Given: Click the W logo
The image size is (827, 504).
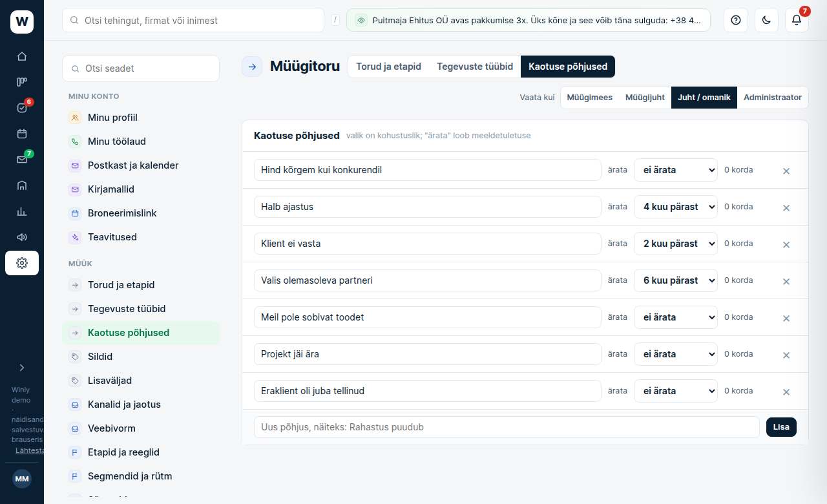Looking at the screenshot, I should coord(22,22).
